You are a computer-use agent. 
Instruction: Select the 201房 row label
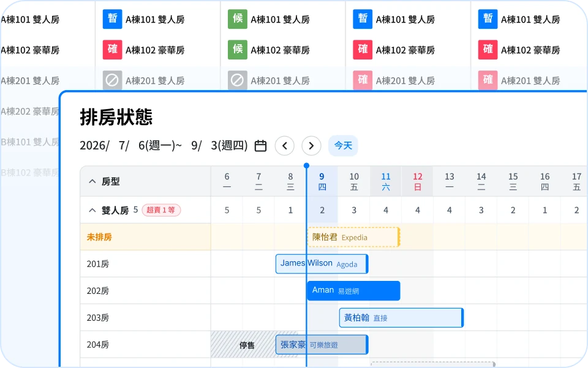(x=98, y=264)
